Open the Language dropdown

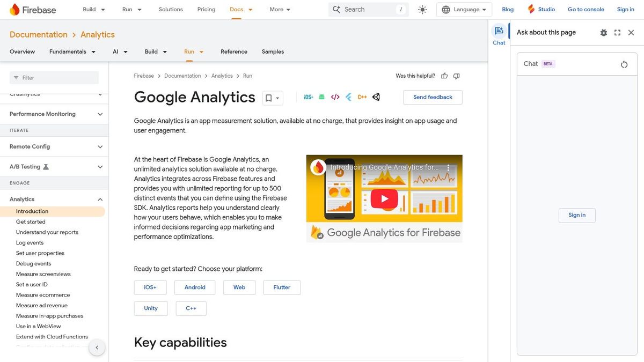(x=464, y=9)
